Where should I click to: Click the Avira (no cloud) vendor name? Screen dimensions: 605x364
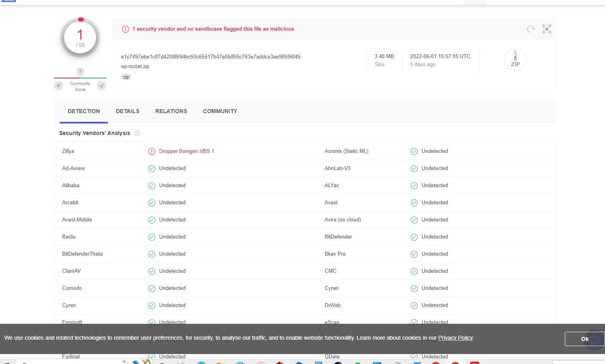[x=343, y=220]
